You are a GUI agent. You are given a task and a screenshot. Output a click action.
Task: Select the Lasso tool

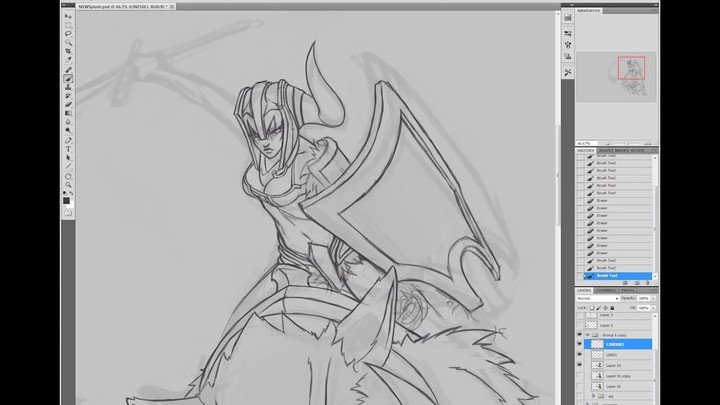point(68,34)
